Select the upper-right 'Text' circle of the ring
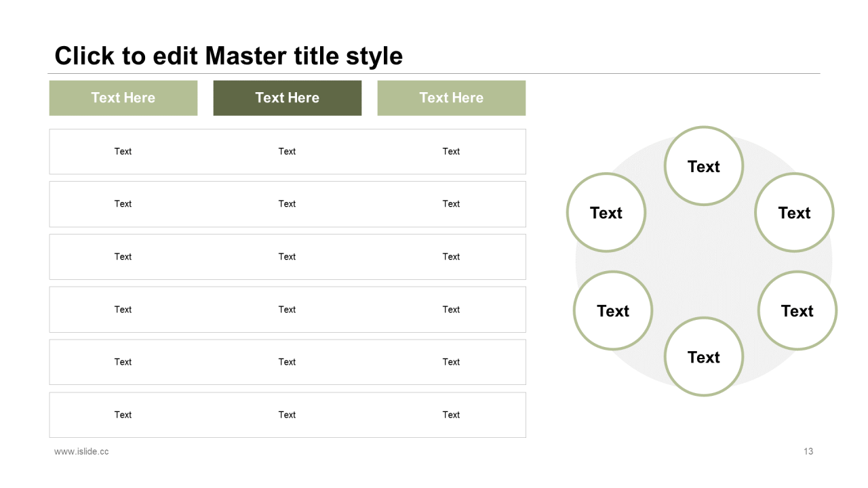Image resolution: width=868 pixels, height=488 pixels. click(794, 213)
